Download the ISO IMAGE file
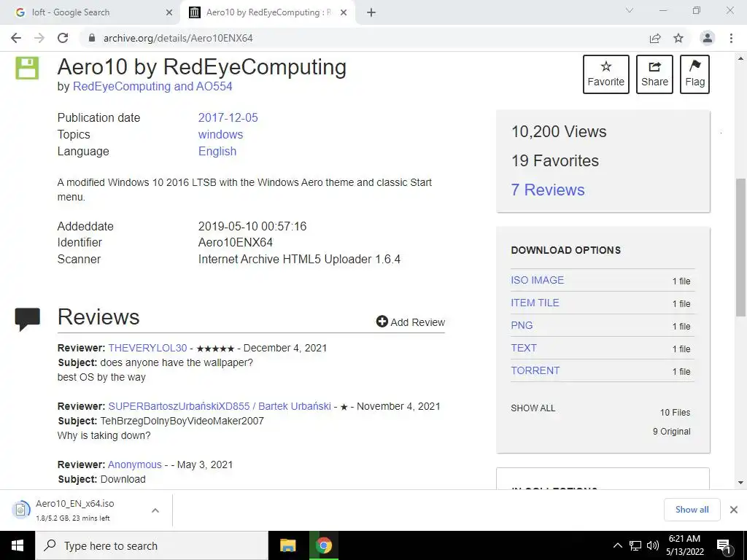 point(538,280)
